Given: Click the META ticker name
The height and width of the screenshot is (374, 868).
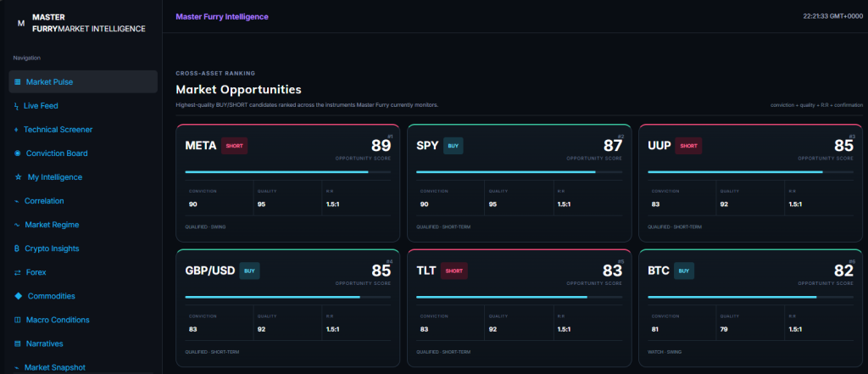Looking at the screenshot, I should tap(200, 146).
